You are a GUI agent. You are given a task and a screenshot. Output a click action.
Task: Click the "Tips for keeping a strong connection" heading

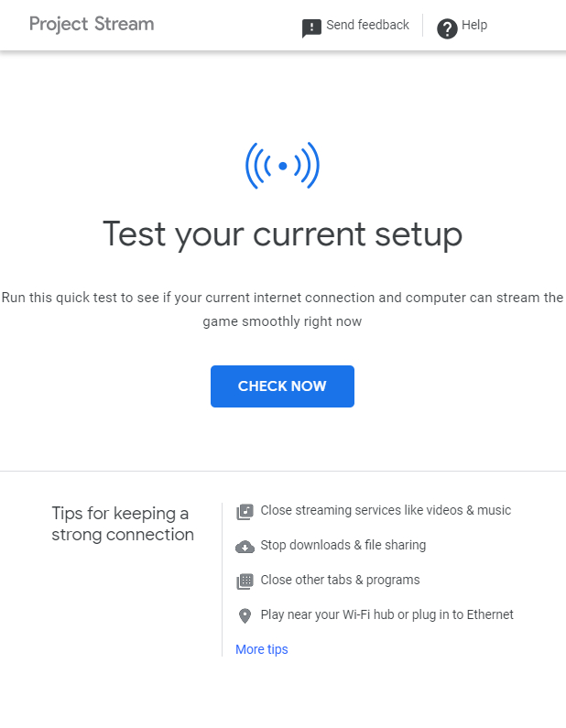(x=123, y=524)
